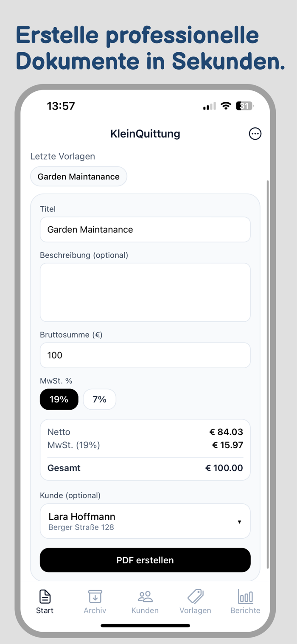Tap the Wi-Fi status icon
The image size is (297, 644).
point(226,106)
